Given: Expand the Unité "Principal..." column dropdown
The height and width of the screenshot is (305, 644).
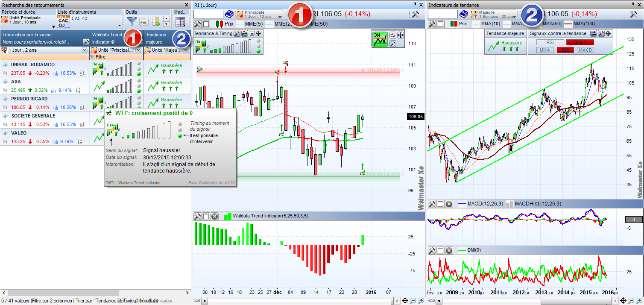Looking at the screenshot, I should click(138, 50).
